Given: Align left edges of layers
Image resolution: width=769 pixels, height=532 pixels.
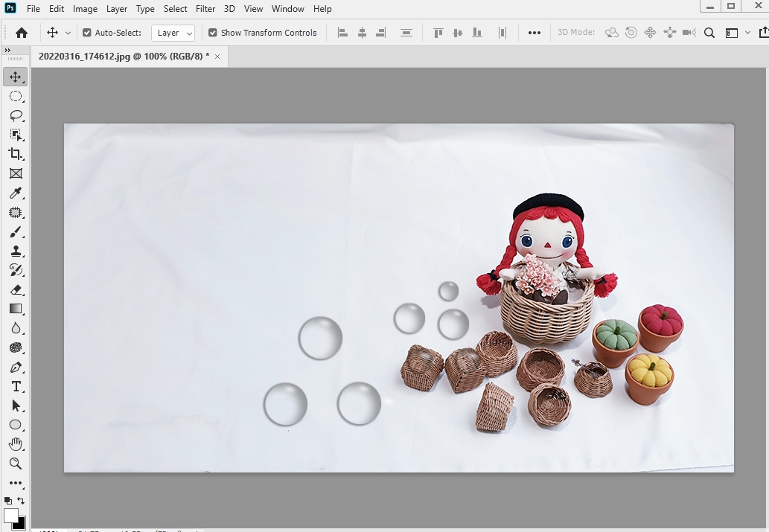Looking at the screenshot, I should pyautogui.click(x=343, y=33).
